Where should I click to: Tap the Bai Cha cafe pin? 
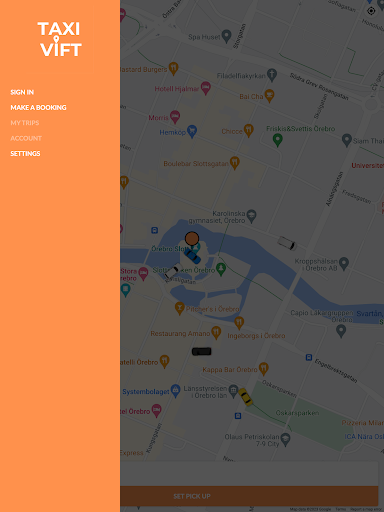pyautogui.click(x=269, y=96)
